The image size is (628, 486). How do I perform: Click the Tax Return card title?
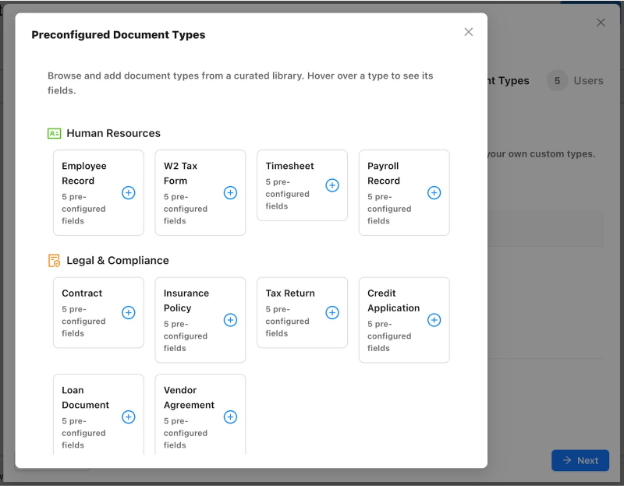[290, 294]
